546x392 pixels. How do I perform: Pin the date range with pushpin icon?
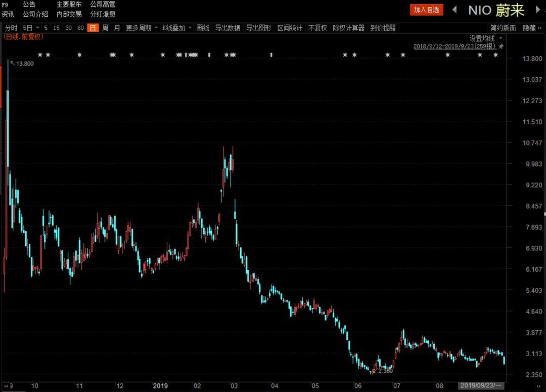click(501, 47)
